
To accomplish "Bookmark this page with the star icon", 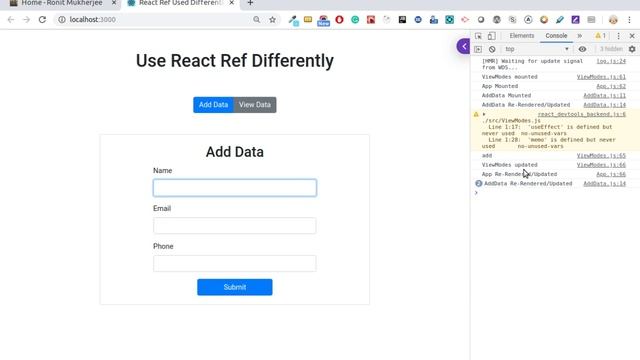I will pyautogui.click(x=272, y=20).
